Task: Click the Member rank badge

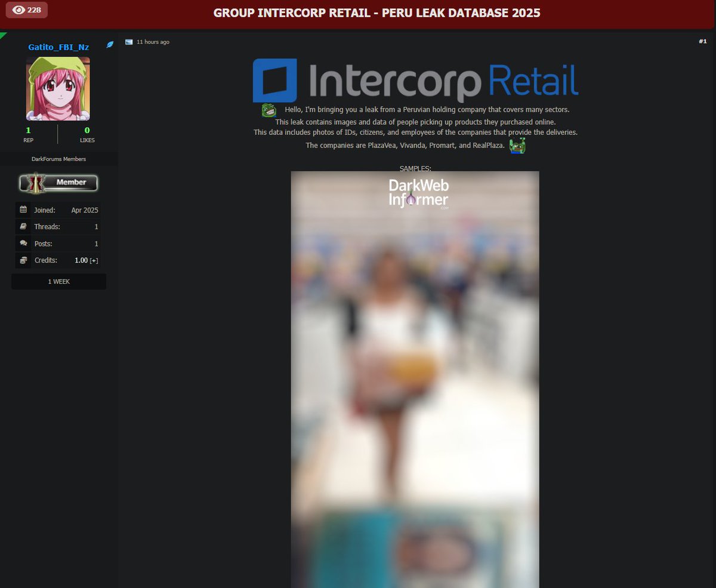Action: coord(58,183)
